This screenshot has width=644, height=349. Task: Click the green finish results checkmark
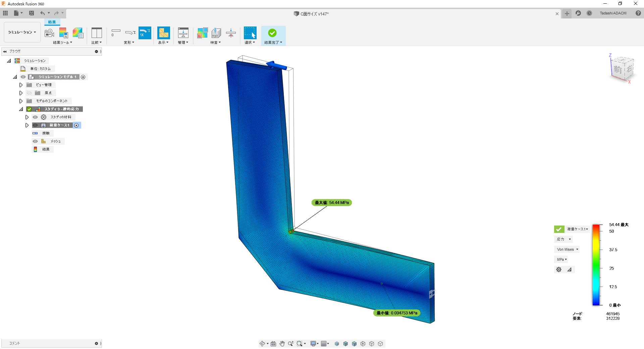point(272,33)
